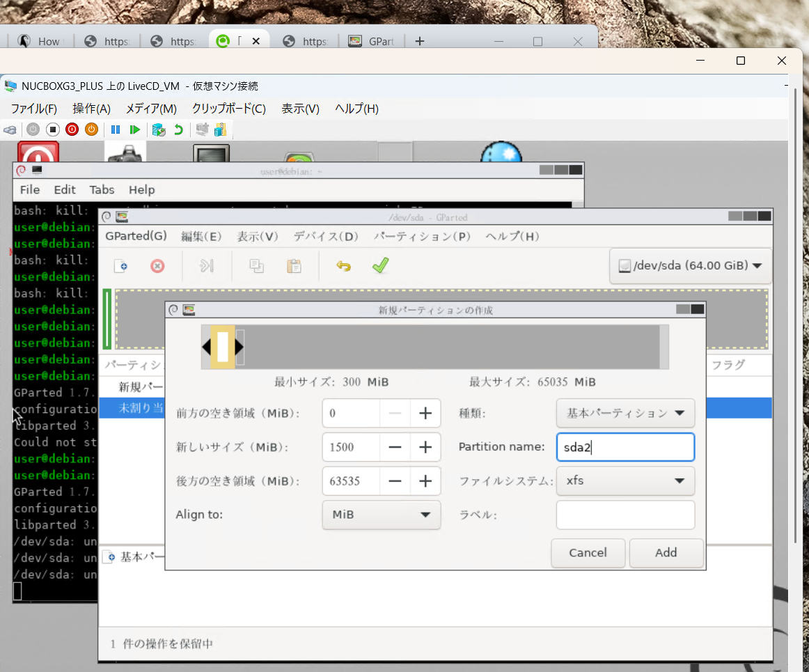Open ヘルプ(H) menu in VM connection window
Screen dimensions: 809x672
coord(357,109)
